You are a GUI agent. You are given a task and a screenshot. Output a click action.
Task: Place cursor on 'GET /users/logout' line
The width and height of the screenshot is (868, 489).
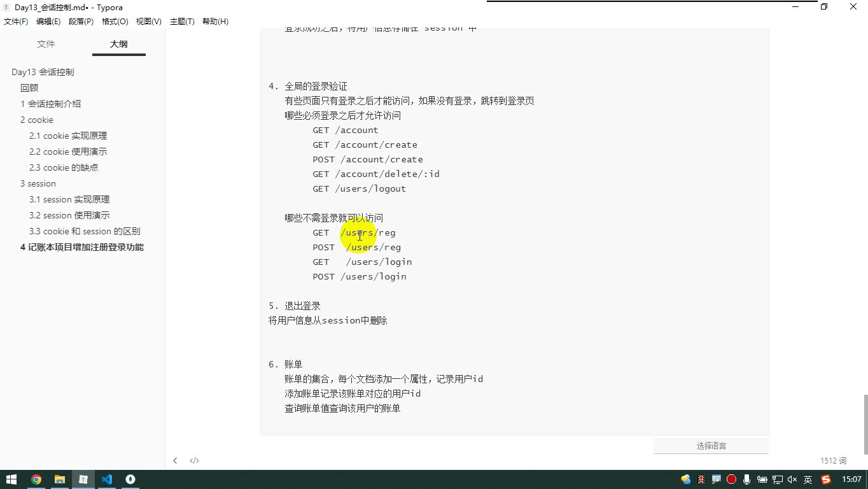pyautogui.click(x=359, y=188)
